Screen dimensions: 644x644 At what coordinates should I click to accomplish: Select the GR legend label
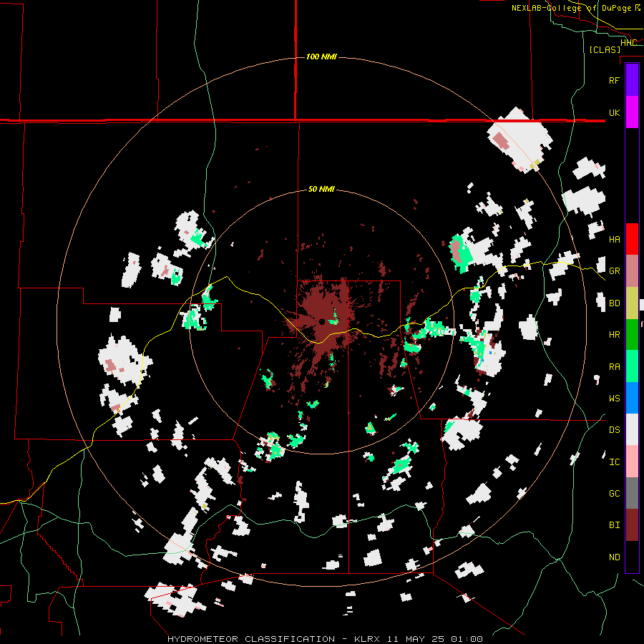pyautogui.click(x=614, y=271)
